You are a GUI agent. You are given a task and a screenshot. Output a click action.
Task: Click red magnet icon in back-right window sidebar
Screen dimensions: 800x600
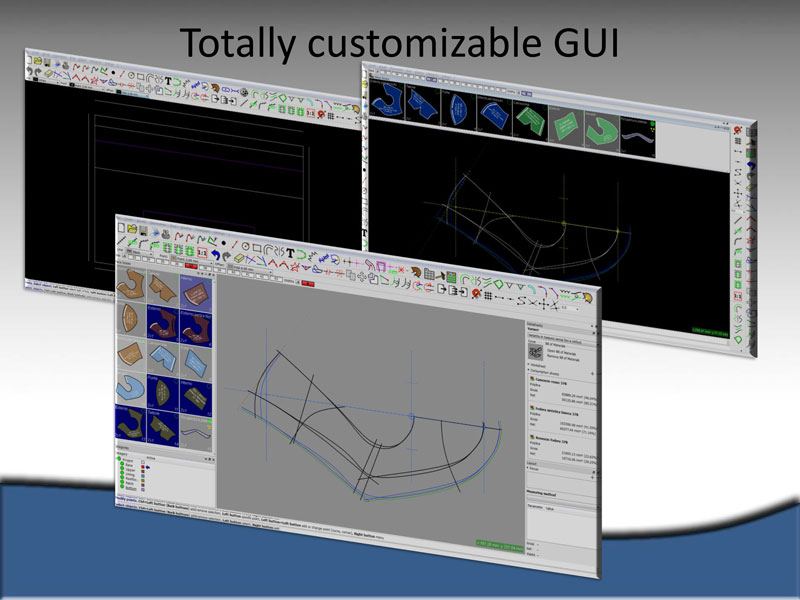(x=737, y=130)
